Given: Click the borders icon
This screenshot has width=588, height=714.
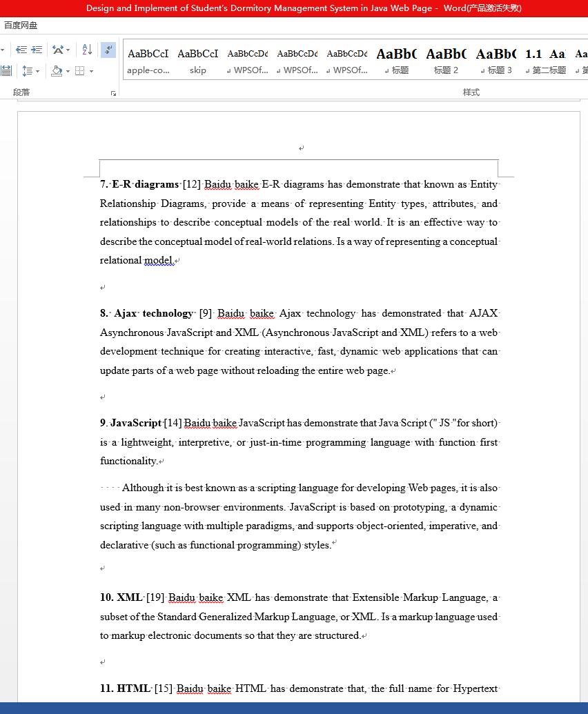Looking at the screenshot, I should point(79,70).
